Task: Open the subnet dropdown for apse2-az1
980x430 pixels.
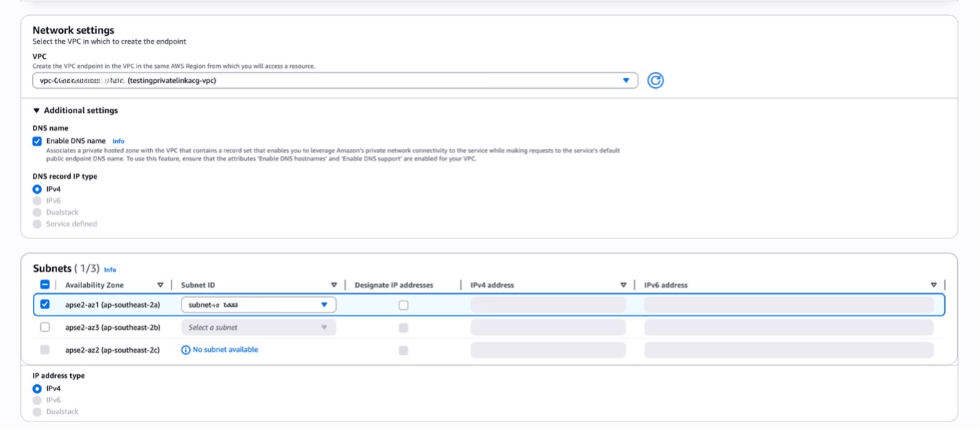Action: (x=258, y=305)
